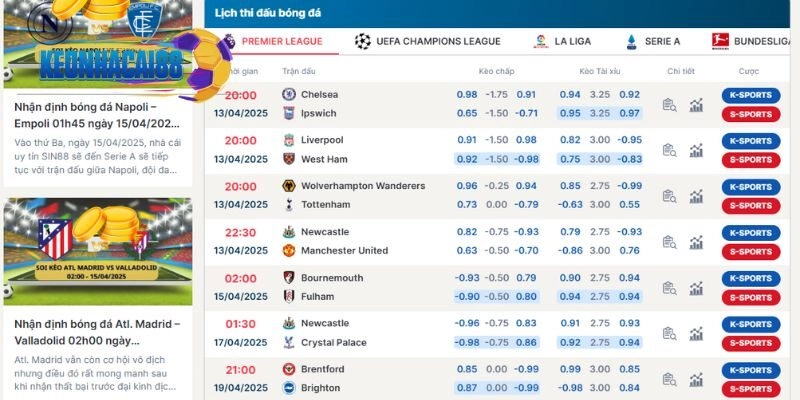Click the Atl Madrid vs Valladolid thumbnail
This screenshot has width=800, height=400.
98,251
